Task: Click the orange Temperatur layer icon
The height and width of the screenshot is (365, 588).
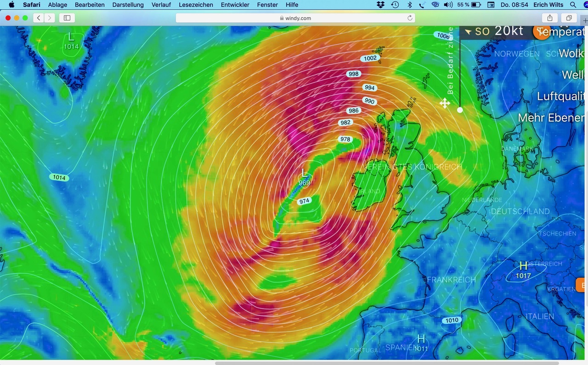Action: click(x=541, y=31)
